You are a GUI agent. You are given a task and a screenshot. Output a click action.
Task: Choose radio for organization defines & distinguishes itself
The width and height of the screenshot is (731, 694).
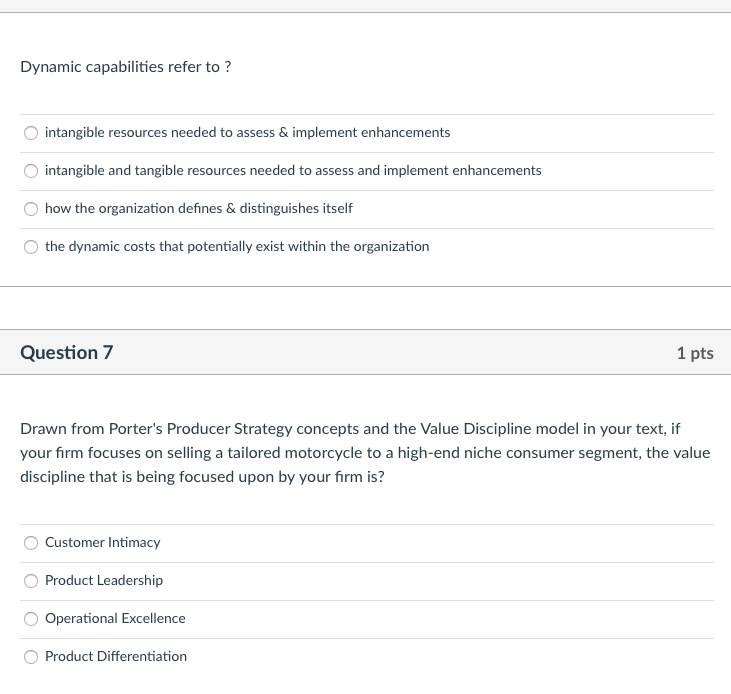point(32,209)
